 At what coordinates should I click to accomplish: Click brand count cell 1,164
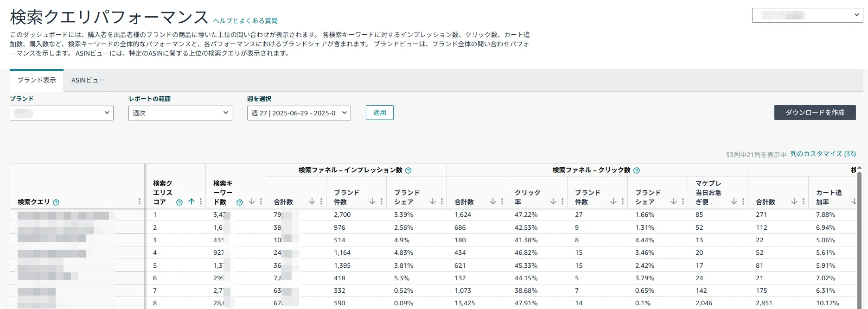pyautogui.click(x=342, y=252)
